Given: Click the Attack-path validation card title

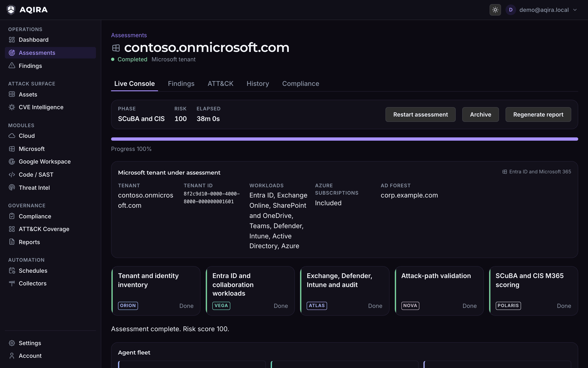Looking at the screenshot, I should click(x=436, y=276).
